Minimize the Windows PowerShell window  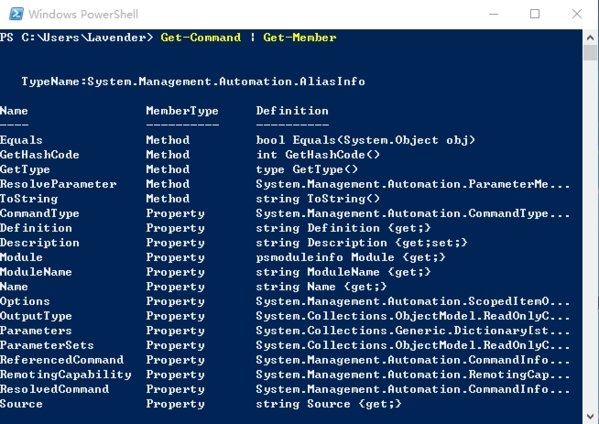coord(494,14)
